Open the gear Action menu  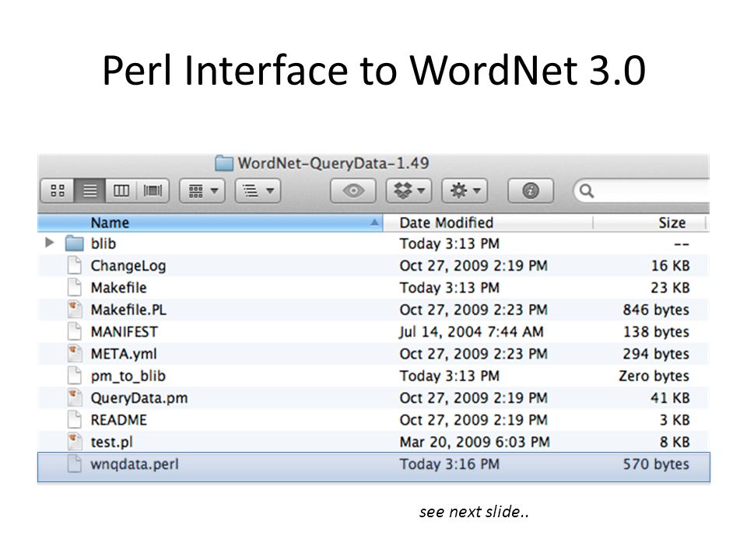[x=465, y=191]
